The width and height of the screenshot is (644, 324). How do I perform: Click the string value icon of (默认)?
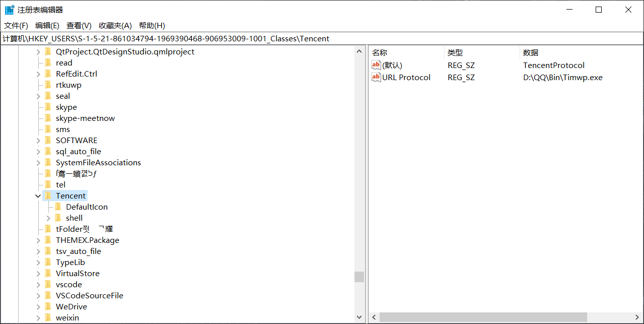pos(376,65)
